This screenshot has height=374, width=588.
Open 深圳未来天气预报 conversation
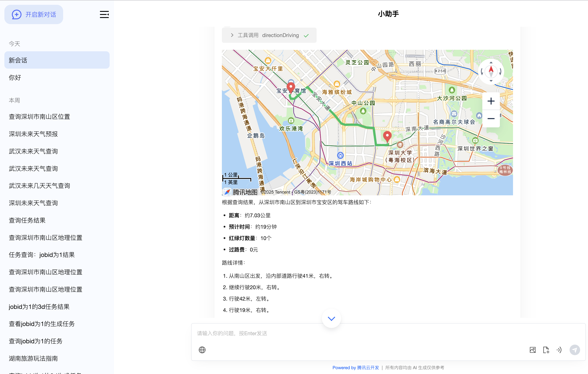coord(57,134)
